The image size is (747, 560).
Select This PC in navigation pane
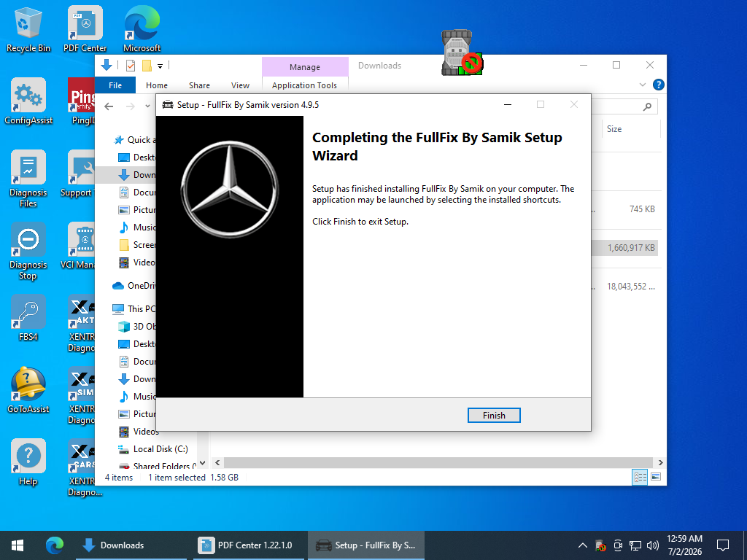134,309
